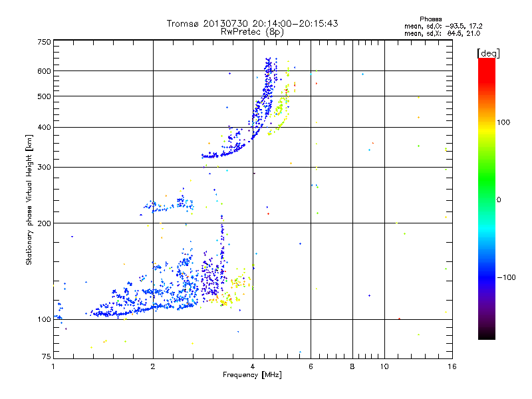Click the 'Phases' header in the statistics block
The width and height of the screenshot is (532, 399).
click(x=430, y=19)
